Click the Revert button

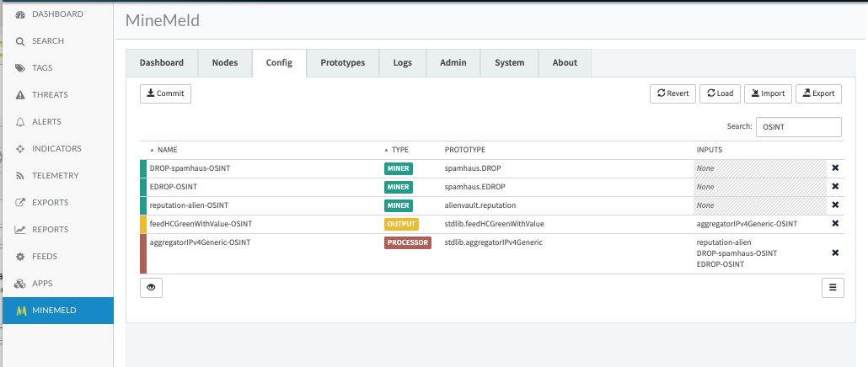point(672,93)
